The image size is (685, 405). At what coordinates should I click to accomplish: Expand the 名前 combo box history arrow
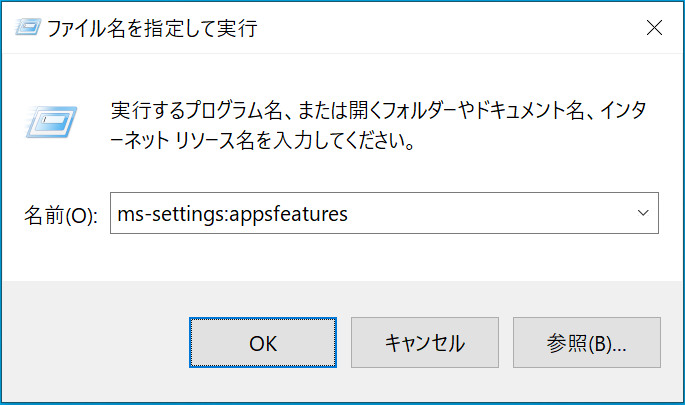tap(643, 213)
